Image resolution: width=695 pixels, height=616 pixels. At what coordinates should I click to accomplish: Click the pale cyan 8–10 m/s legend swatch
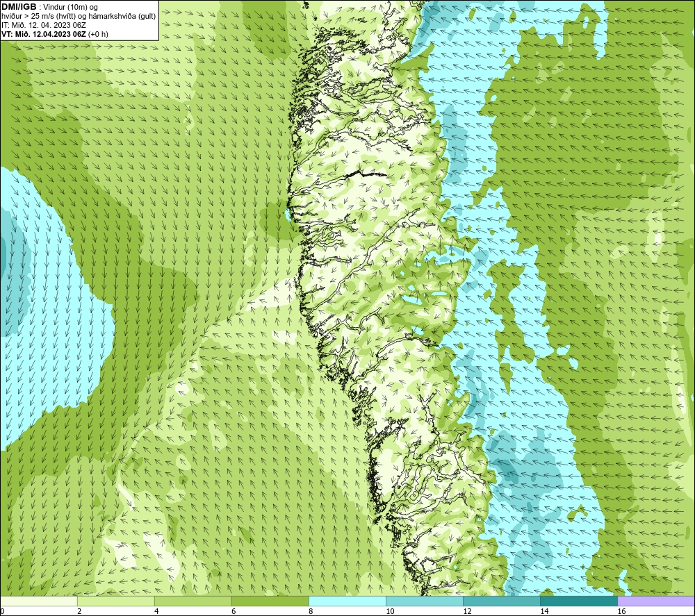[x=347, y=601]
